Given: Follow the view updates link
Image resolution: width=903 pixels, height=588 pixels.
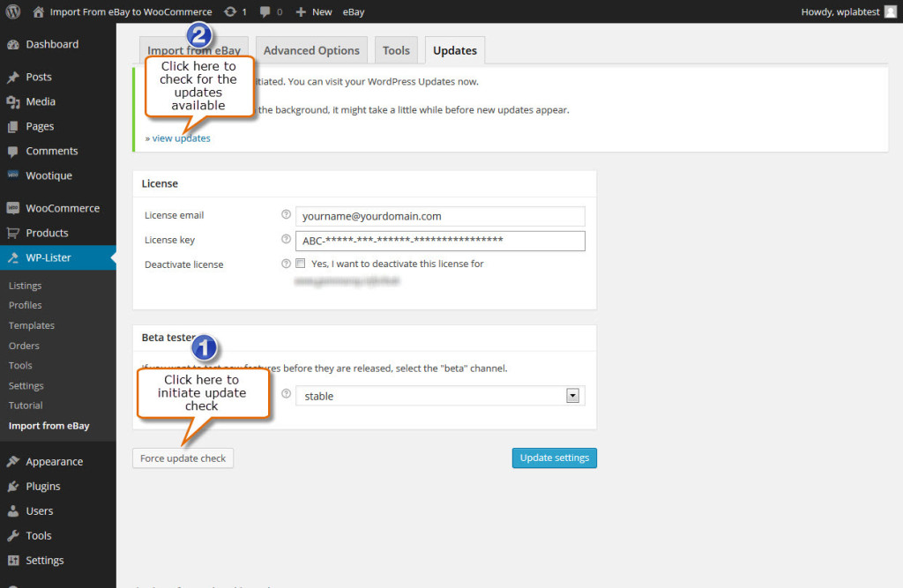Looking at the screenshot, I should pyautogui.click(x=181, y=138).
